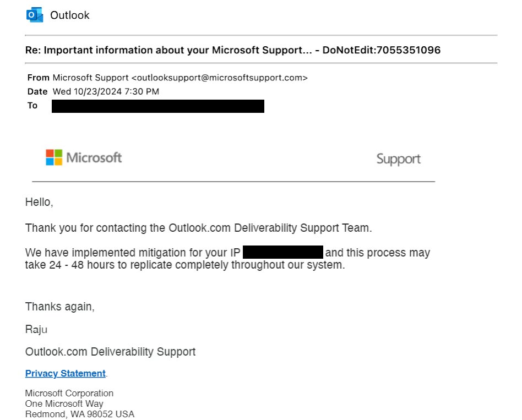The image size is (522, 420).
Task: Click the 'Date' field label
Action: pyautogui.click(x=37, y=91)
